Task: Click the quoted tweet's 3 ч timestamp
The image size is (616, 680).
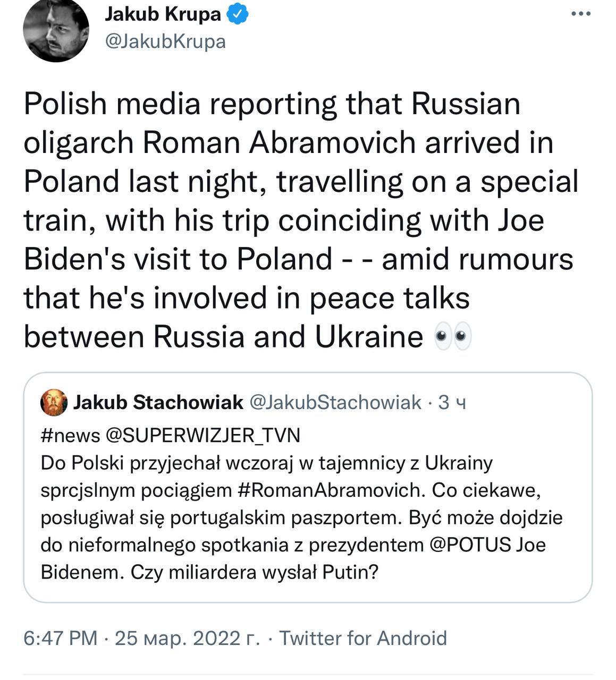Action: 452,403
